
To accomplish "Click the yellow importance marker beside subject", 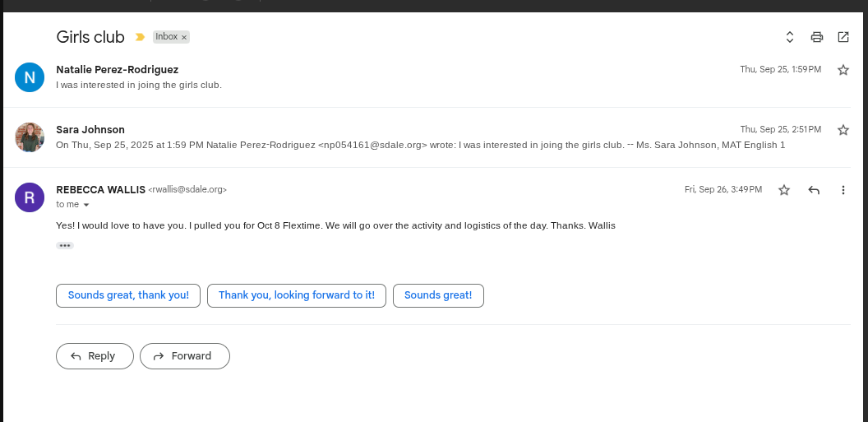I will coord(140,37).
